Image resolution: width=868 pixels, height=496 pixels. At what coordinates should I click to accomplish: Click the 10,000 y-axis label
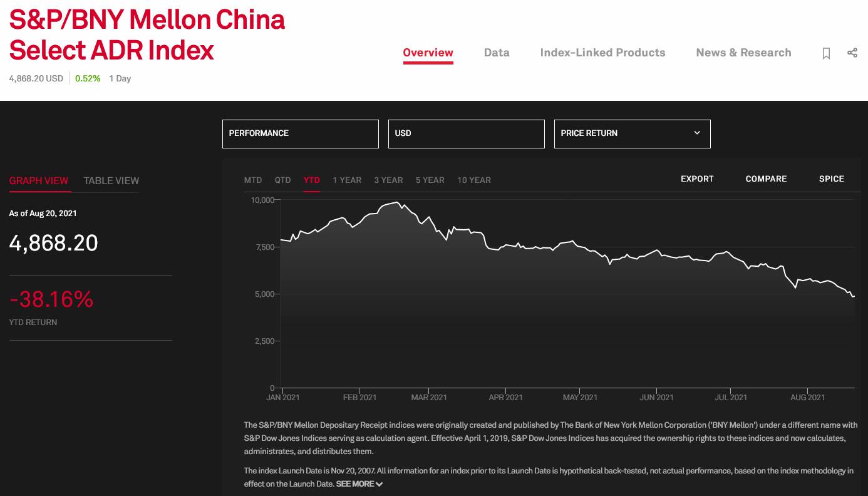(262, 200)
